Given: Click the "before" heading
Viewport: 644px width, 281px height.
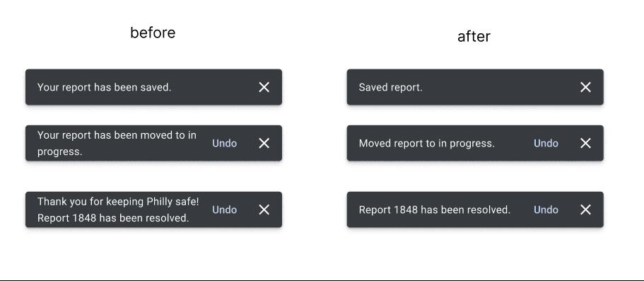Looking at the screenshot, I should pos(153,33).
